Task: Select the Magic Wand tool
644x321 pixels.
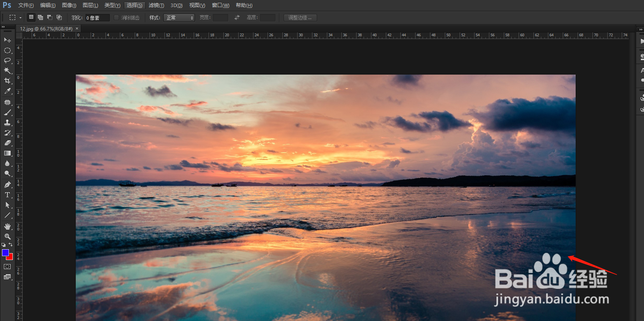Action: click(7, 71)
